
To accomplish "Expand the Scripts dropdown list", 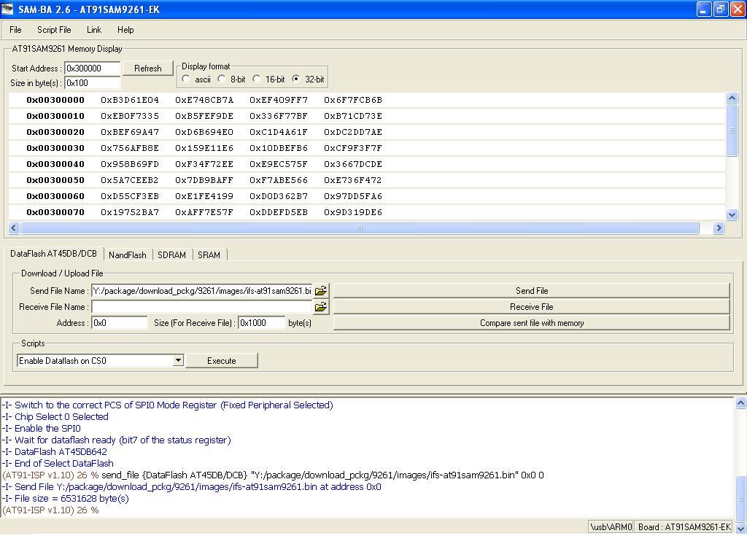I will 178,360.
